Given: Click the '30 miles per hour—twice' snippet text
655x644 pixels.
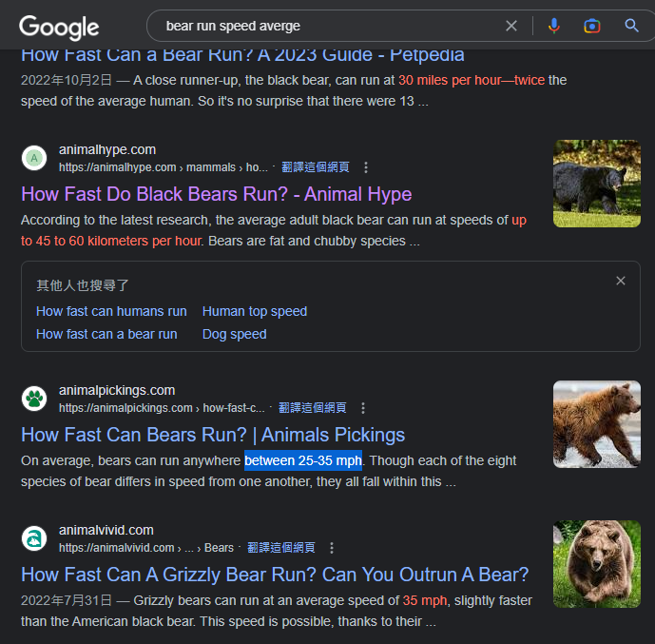Looking at the screenshot, I should coord(472,80).
